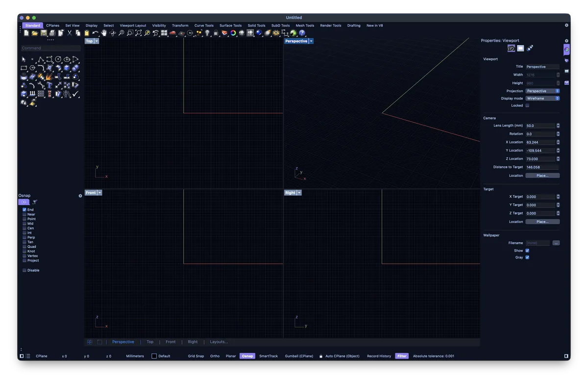This screenshot has width=588, height=386.
Task: Click the Command input field
Action: coord(50,48)
